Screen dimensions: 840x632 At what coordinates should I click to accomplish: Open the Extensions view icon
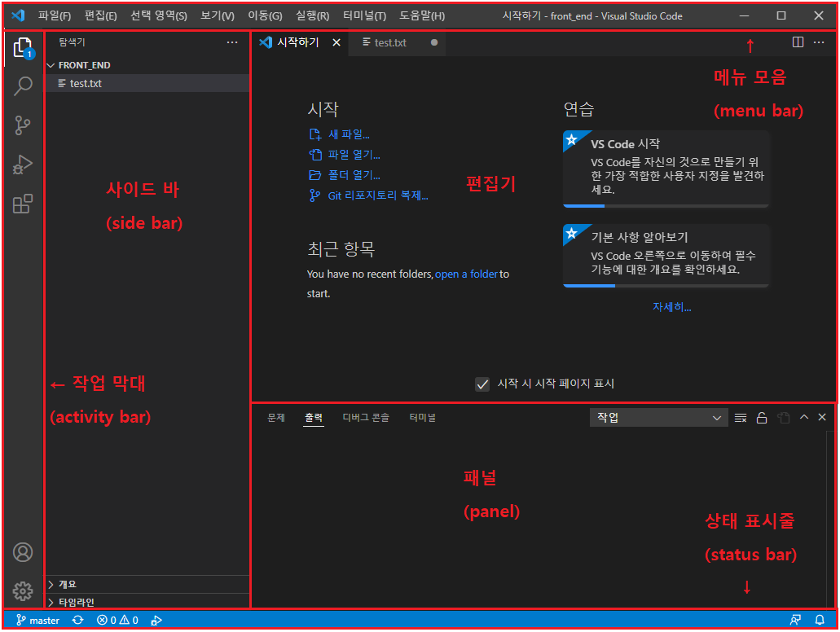tap(23, 204)
